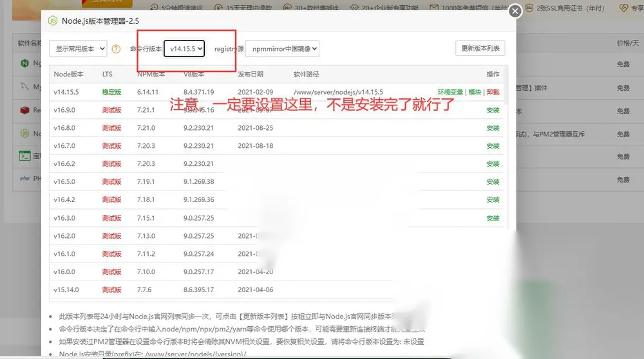Select the v16.0.0 version cell
The height and width of the screenshot is (359, 644).
coord(64,272)
